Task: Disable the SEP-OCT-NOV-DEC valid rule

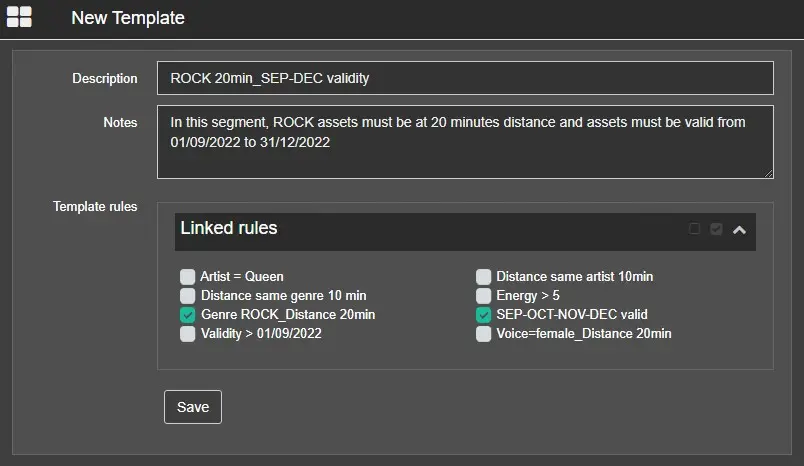Action: (484, 315)
